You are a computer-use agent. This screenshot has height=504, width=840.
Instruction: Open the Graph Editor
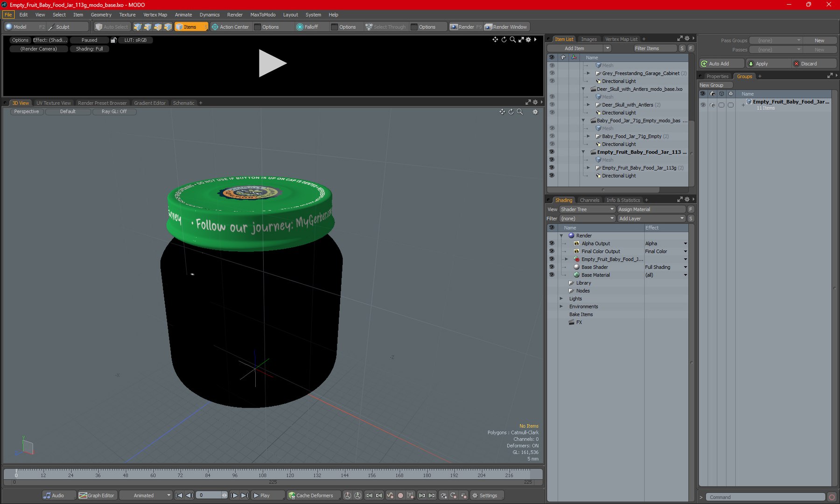(x=97, y=496)
